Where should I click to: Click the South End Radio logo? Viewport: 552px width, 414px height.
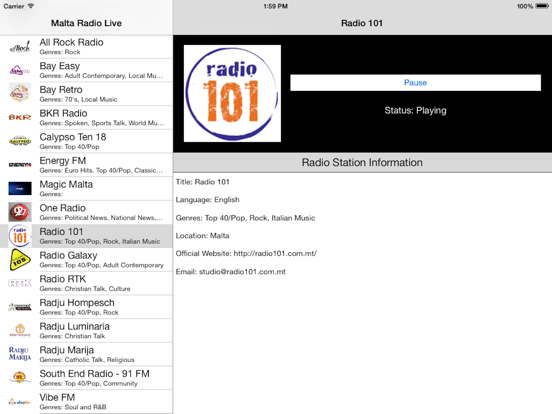click(x=20, y=377)
